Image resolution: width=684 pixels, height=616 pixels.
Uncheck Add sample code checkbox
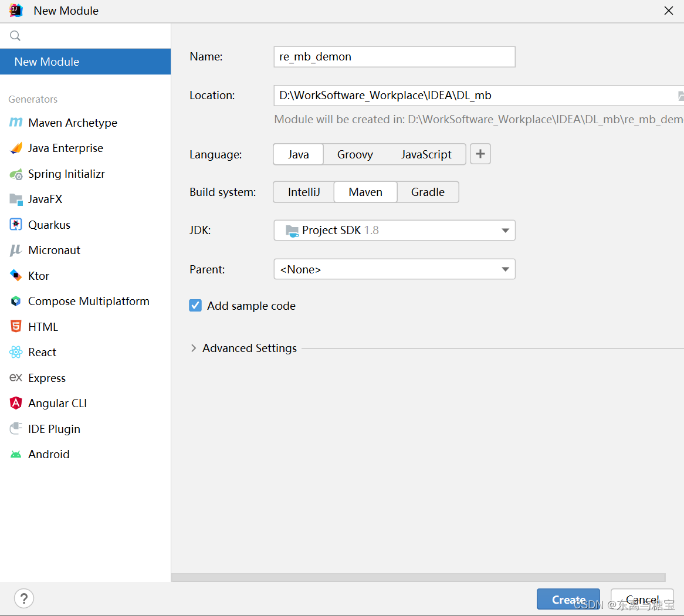click(x=195, y=306)
